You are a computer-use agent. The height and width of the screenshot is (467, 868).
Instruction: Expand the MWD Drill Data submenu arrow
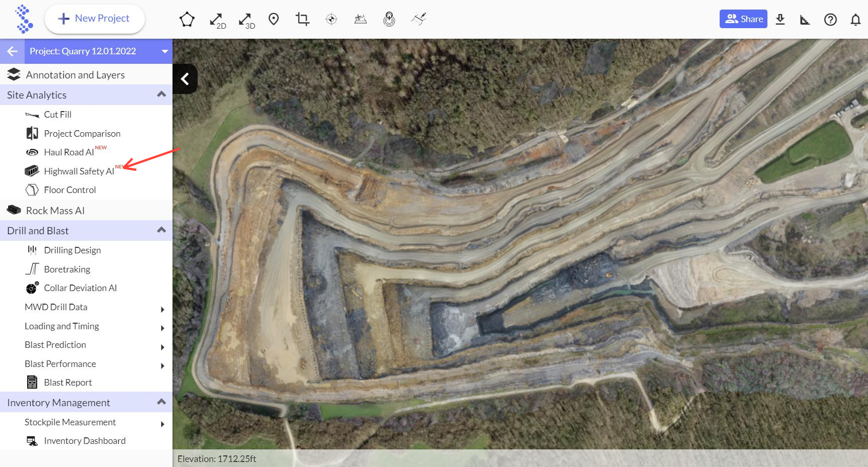(x=162, y=309)
